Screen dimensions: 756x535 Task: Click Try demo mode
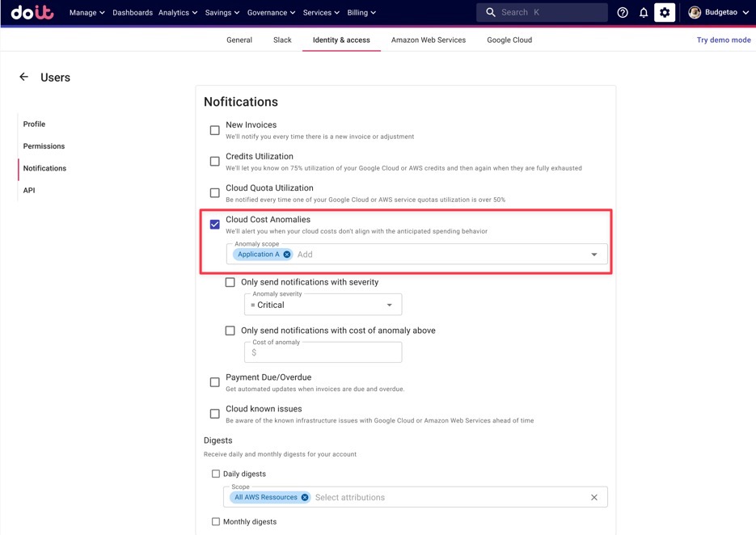click(723, 40)
